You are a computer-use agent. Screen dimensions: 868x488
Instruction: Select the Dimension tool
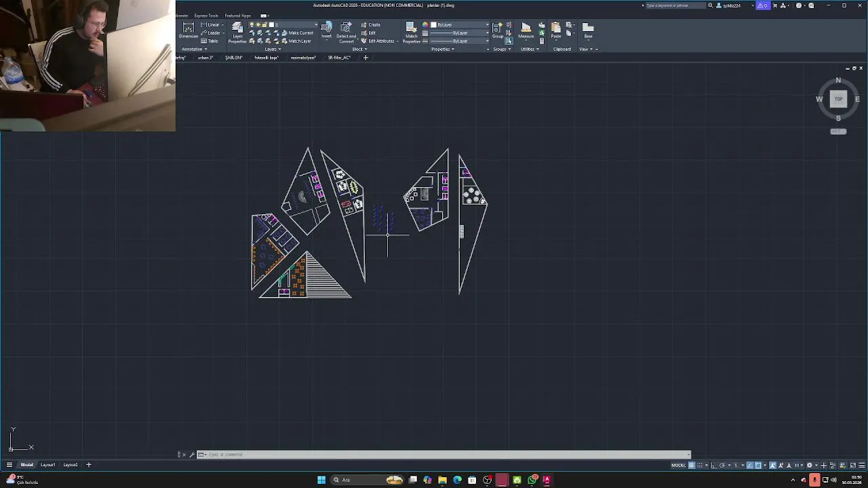[189, 30]
